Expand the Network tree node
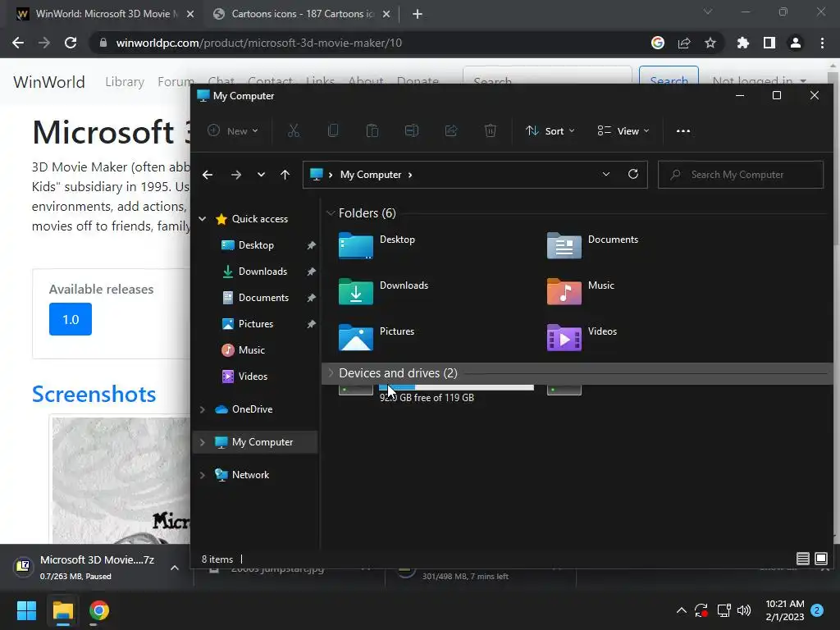 [x=203, y=475]
